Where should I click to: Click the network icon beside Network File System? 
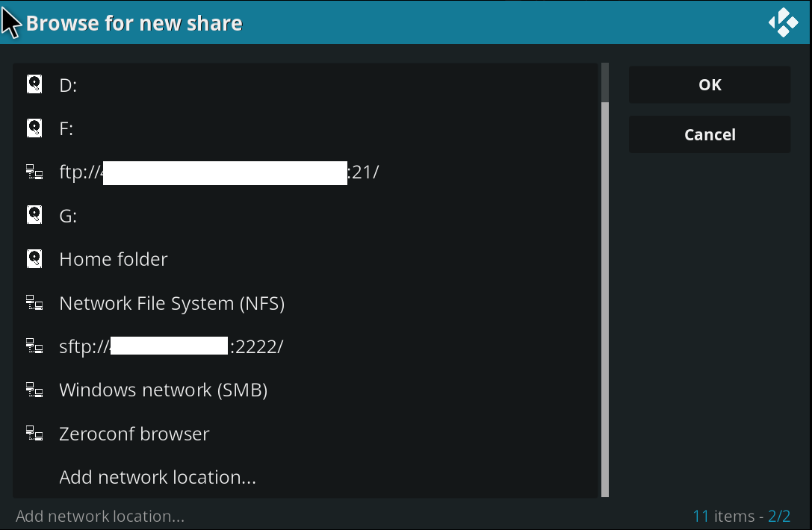click(x=34, y=302)
